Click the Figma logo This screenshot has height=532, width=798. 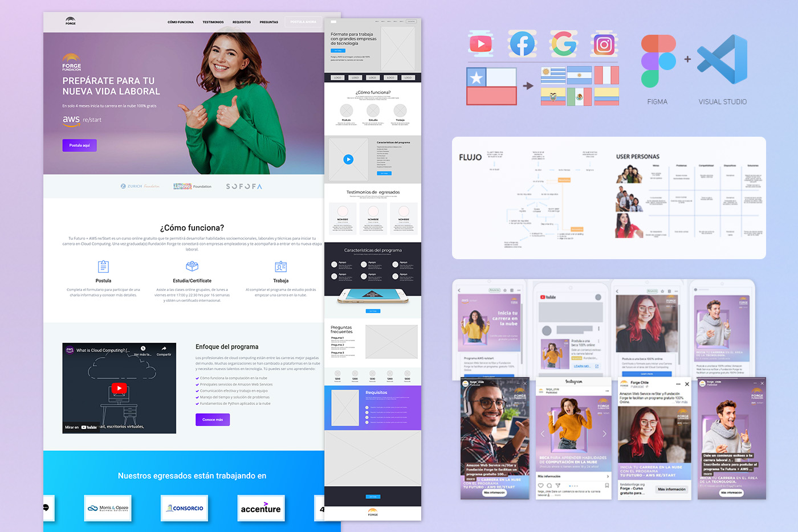pyautogui.click(x=658, y=61)
